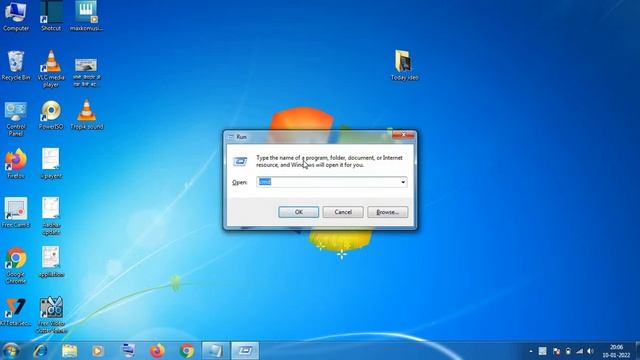Open the volume speaker tray icon
The image size is (640, 360).
coord(590,351)
